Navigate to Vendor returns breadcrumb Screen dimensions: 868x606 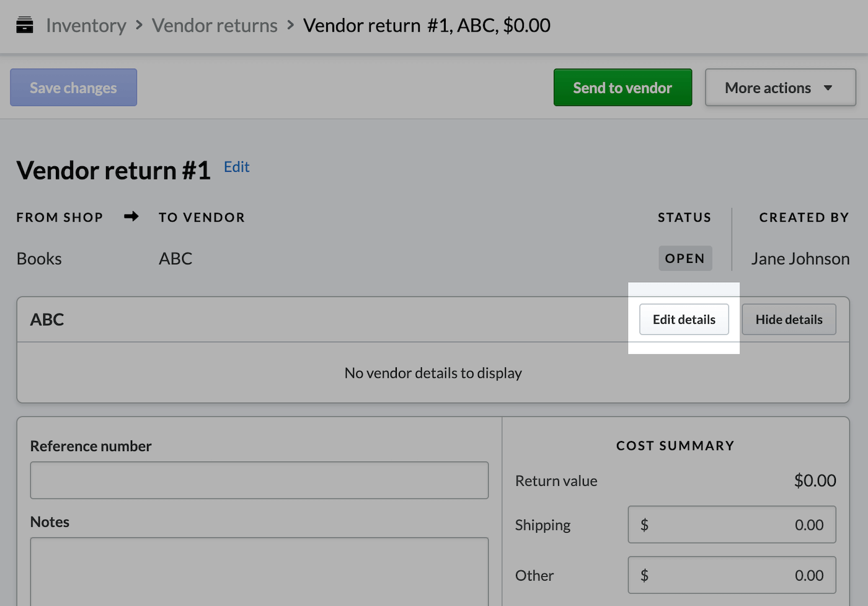(215, 25)
